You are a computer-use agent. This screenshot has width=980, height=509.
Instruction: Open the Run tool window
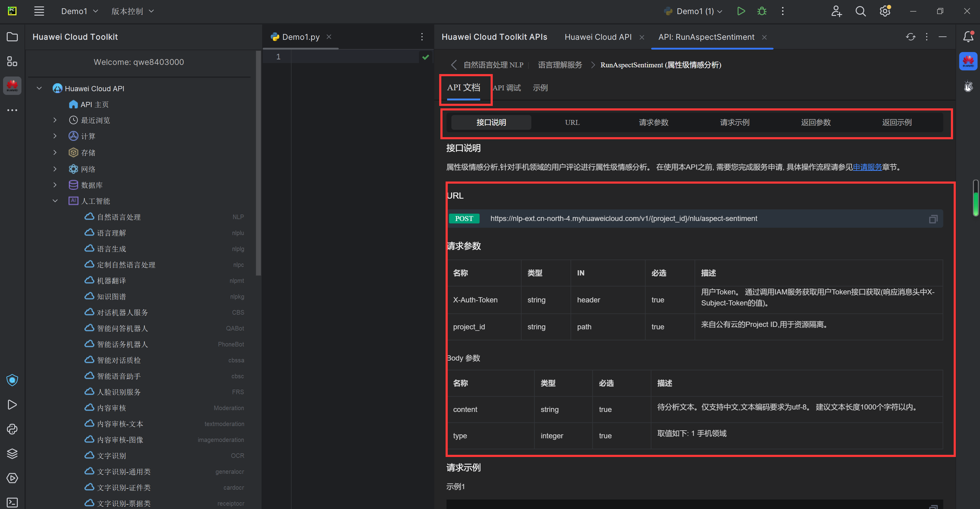12,404
